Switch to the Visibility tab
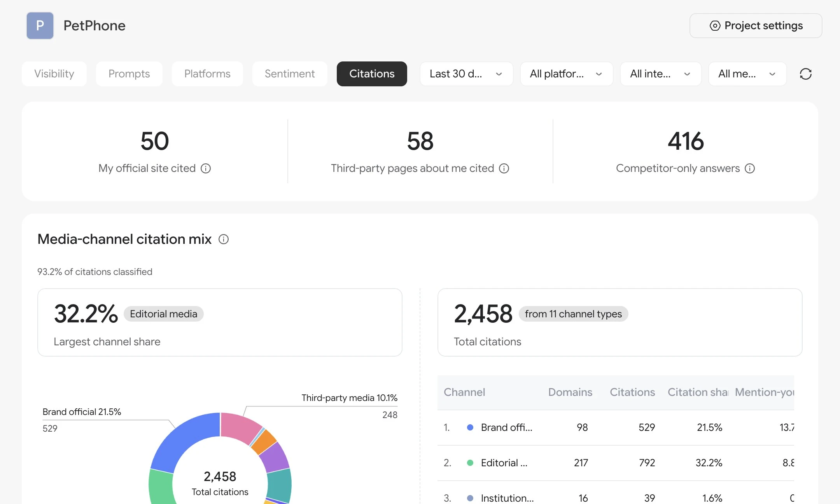The height and width of the screenshot is (504, 840). coord(54,74)
